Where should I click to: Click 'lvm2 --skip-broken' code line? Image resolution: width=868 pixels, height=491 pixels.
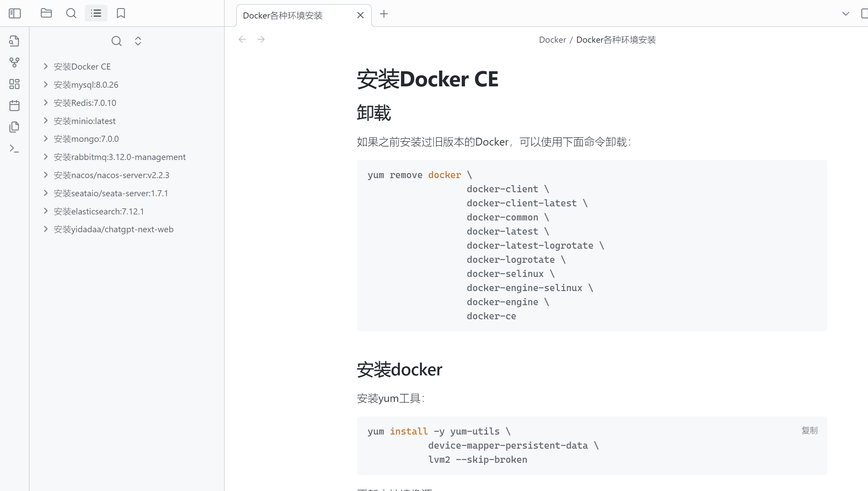[477, 459]
